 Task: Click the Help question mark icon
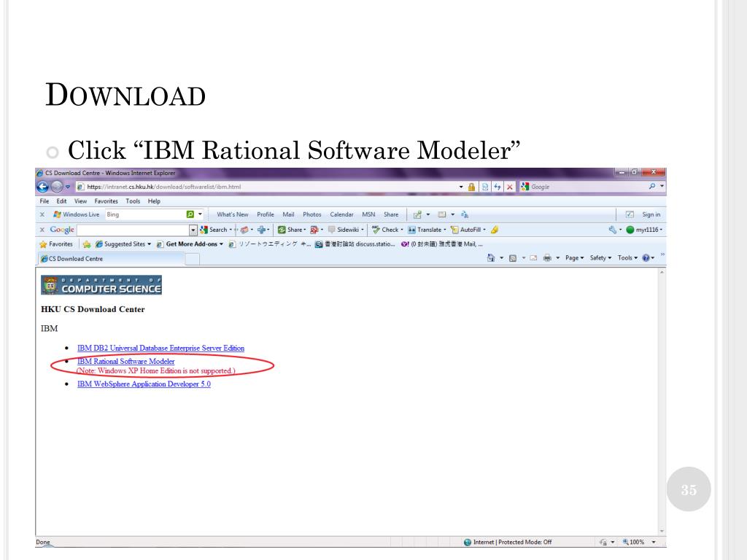646,257
